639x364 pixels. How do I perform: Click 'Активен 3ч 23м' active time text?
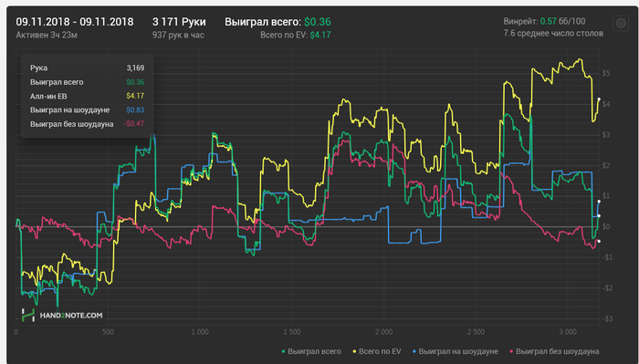[x=47, y=35]
